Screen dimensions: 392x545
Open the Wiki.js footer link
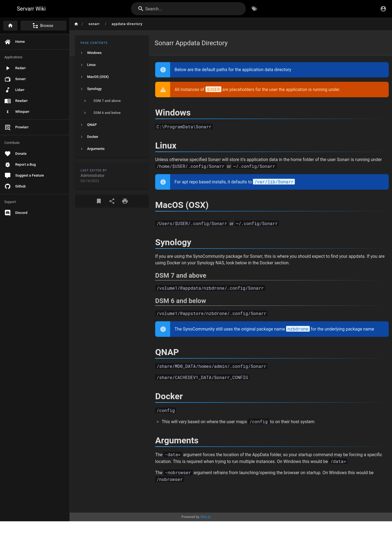(205, 517)
